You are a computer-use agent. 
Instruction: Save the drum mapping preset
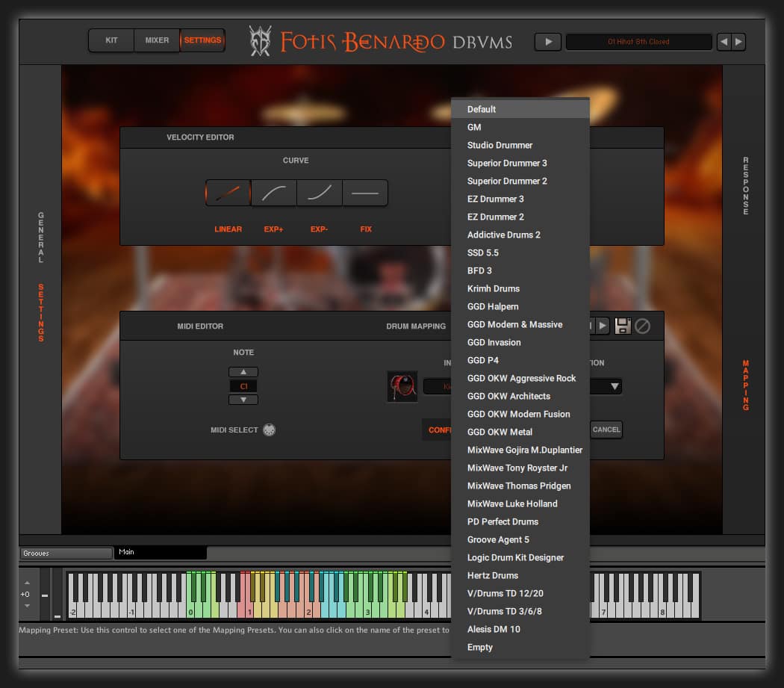[x=623, y=326]
